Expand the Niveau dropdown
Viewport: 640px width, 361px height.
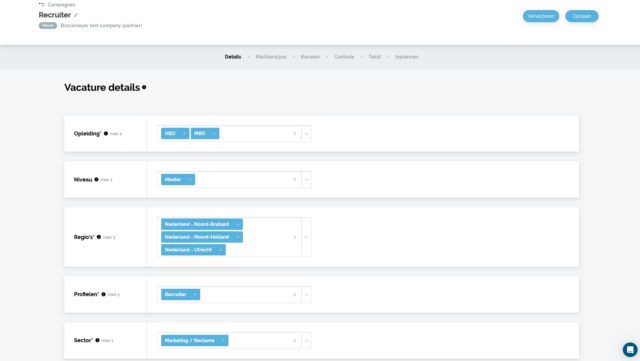click(x=307, y=180)
